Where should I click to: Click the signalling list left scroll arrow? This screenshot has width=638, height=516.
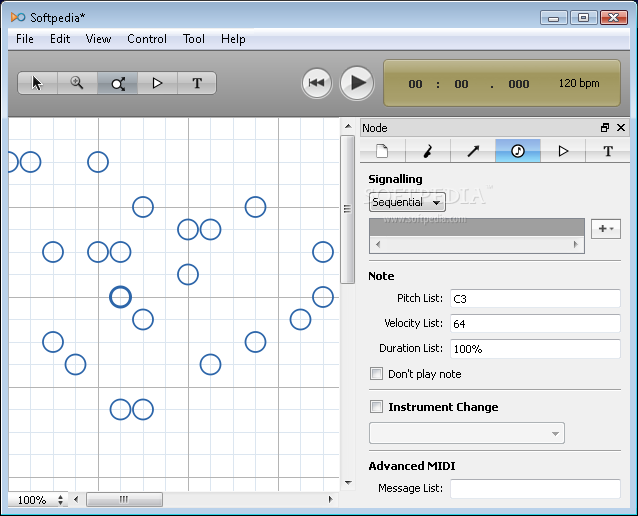(378, 245)
